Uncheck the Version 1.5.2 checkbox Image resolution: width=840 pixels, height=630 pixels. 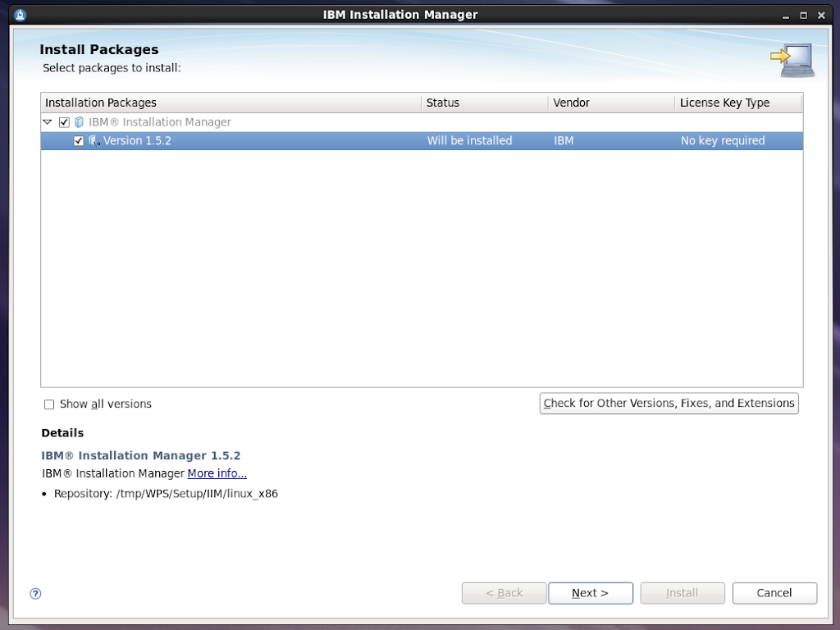79,141
